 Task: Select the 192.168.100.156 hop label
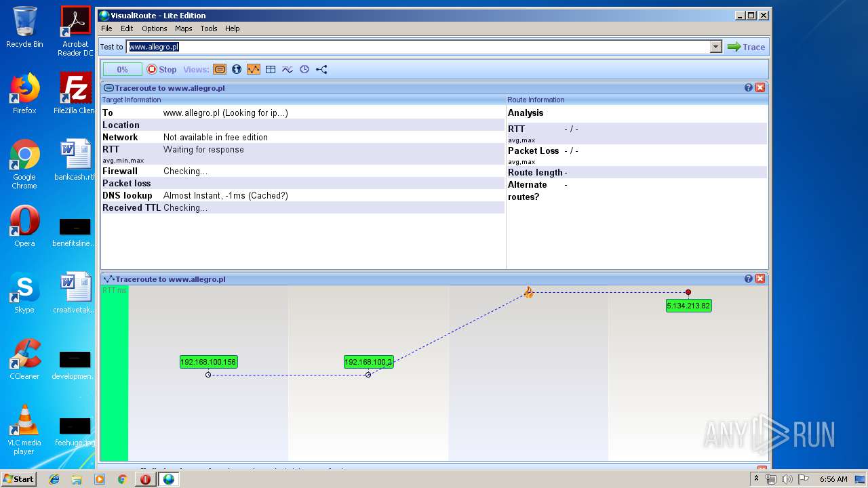pyautogui.click(x=208, y=362)
